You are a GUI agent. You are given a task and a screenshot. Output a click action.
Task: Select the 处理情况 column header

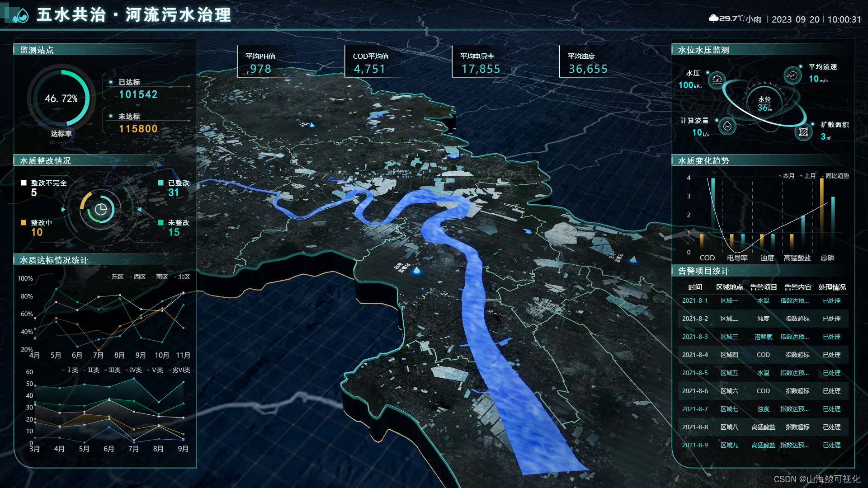tap(831, 287)
